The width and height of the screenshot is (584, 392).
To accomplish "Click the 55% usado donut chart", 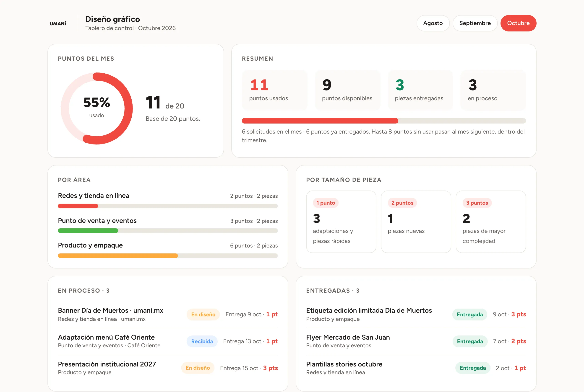I will pyautogui.click(x=96, y=108).
